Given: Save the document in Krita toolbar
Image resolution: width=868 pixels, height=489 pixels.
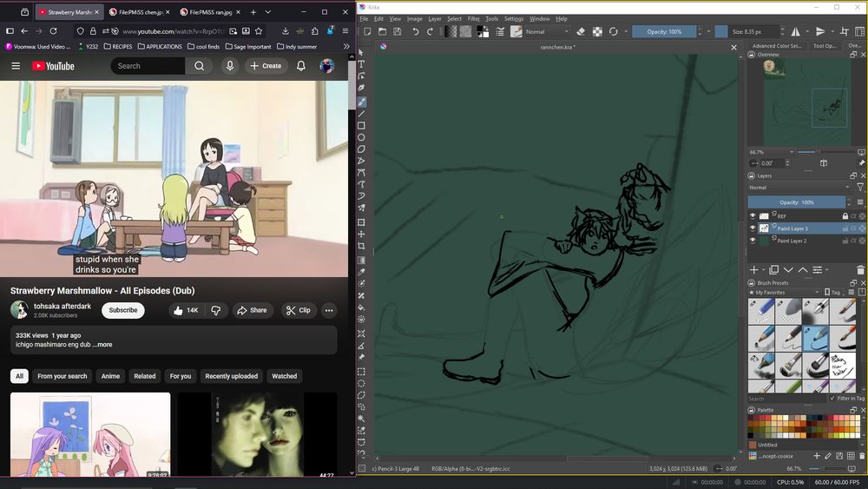Looking at the screenshot, I should tap(397, 31).
